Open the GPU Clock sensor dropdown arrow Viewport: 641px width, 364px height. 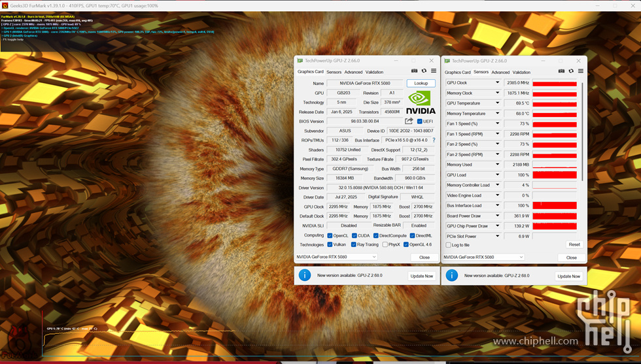tap(497, 82)
